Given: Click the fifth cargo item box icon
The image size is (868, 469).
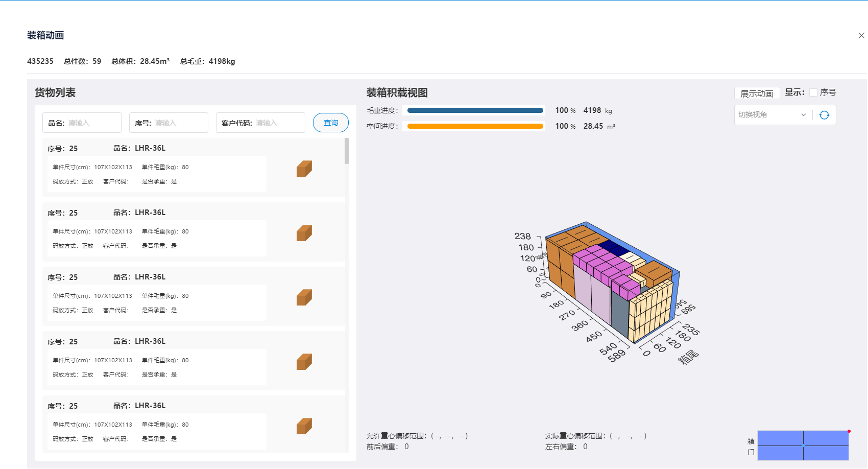Looking at the screenshot, I should (304, 426).
